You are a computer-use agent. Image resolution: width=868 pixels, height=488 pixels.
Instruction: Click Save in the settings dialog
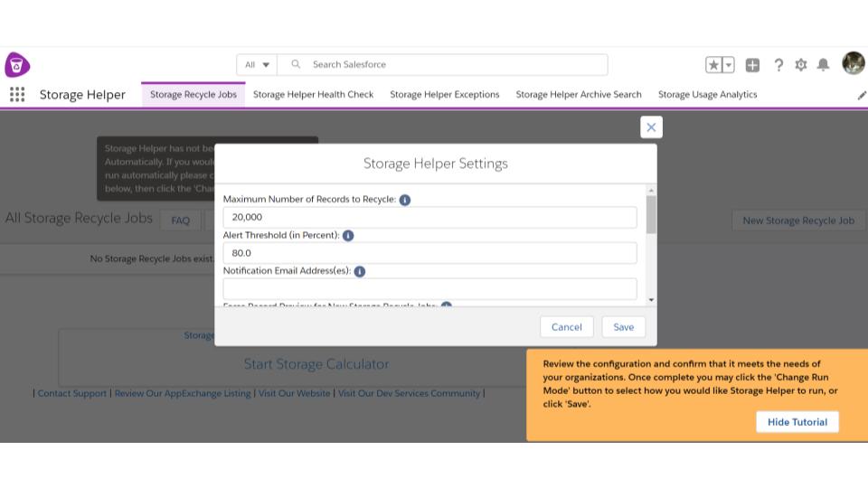click(x=623, y=327)
